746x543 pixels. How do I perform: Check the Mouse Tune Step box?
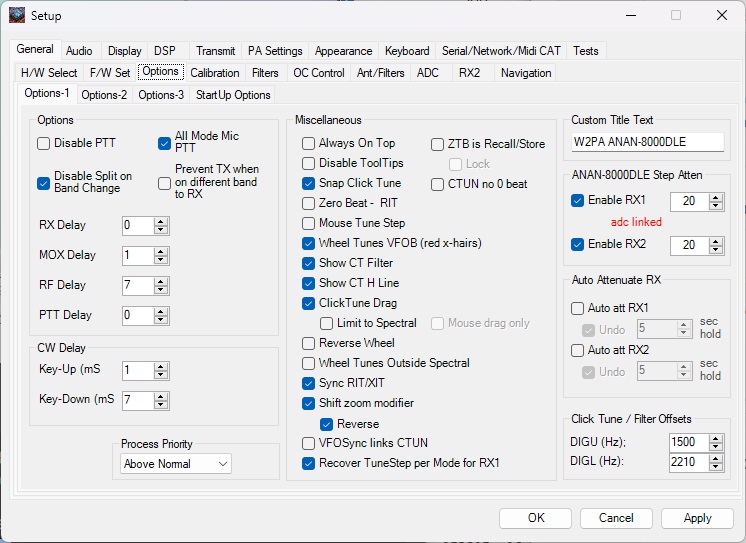308,223
